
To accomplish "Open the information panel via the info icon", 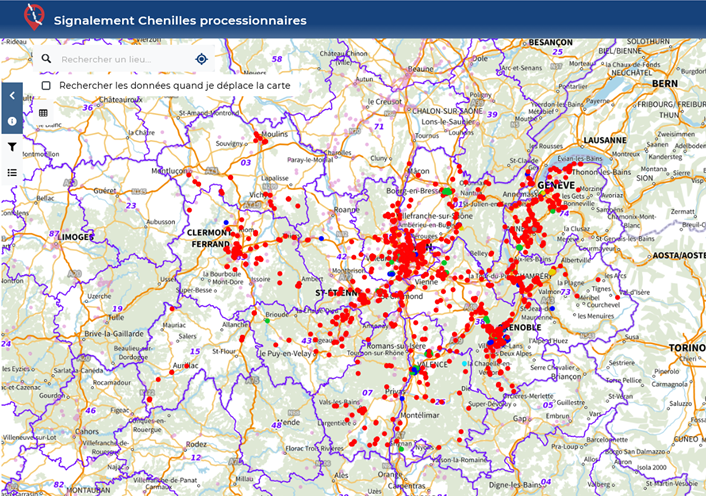I will click(x=12, y=121).
